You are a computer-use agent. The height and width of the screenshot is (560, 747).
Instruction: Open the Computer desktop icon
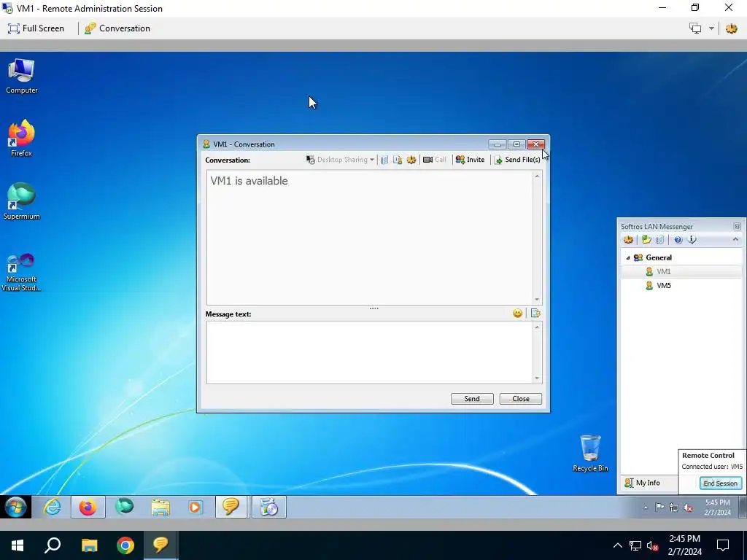21,76
